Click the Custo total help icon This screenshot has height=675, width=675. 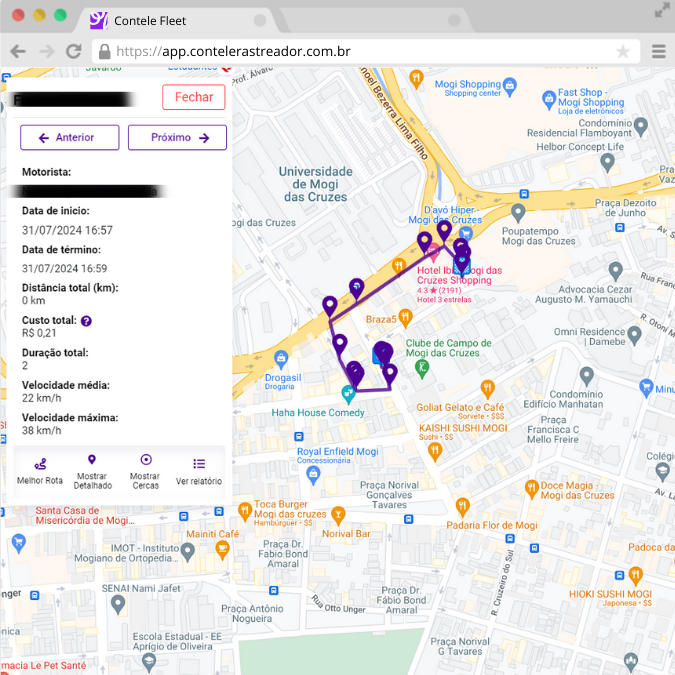coord(86,321)
